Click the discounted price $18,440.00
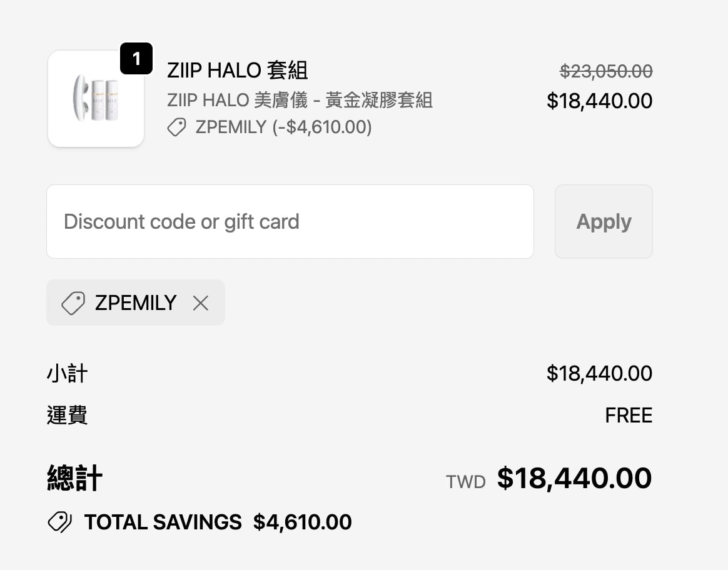Screen dimensions: 728x570 click(599, 101)
